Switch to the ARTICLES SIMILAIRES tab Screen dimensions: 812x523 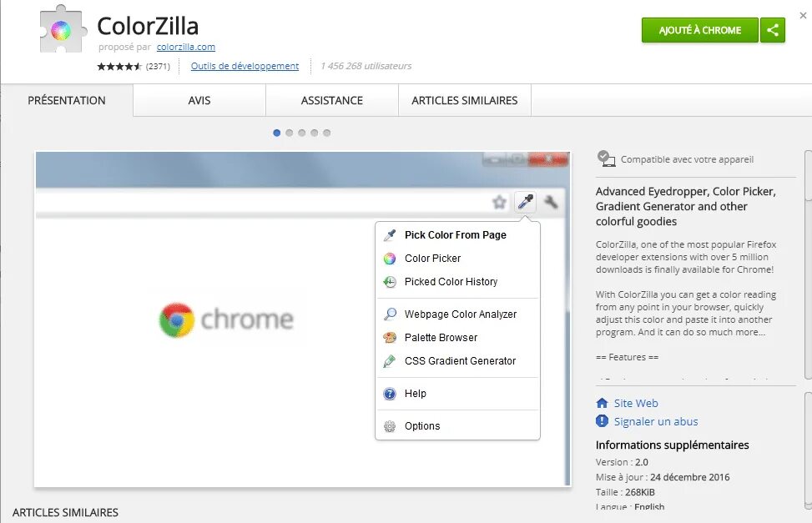pyautogui.click(x=465, y=100)
